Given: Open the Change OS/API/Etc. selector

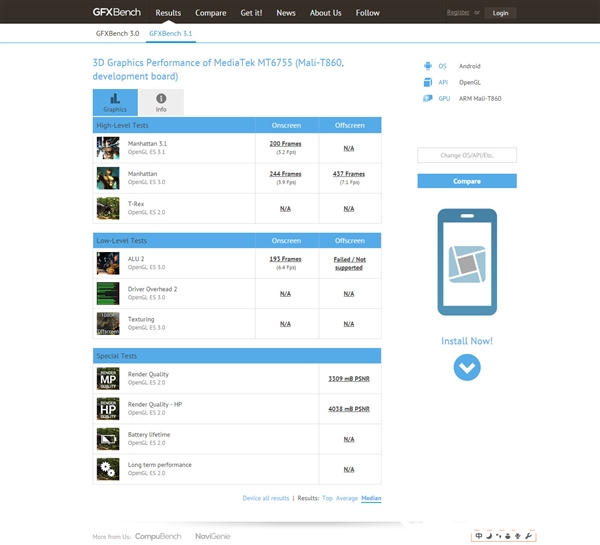Looking at the screenshot, I should [x=467, y=155].
